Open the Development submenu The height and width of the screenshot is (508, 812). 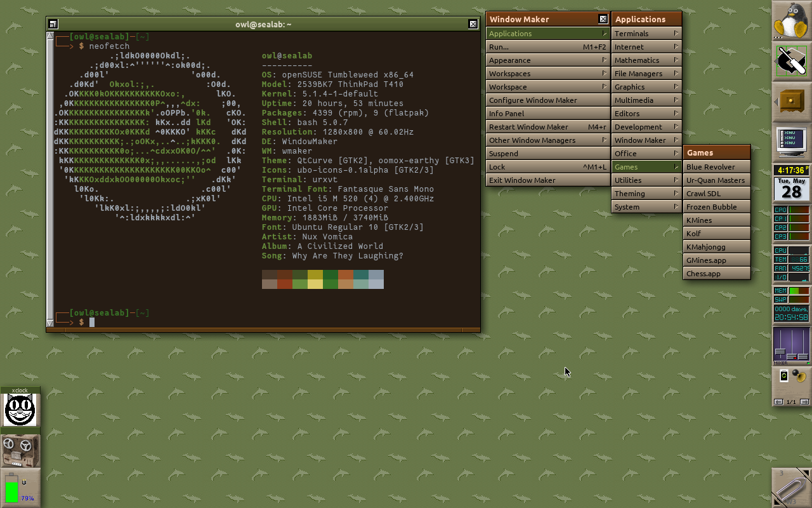point(646,126)
